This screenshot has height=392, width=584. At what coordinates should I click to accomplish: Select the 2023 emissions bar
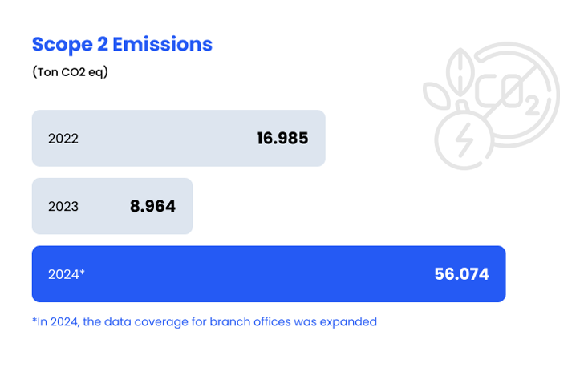click(112, 206)
